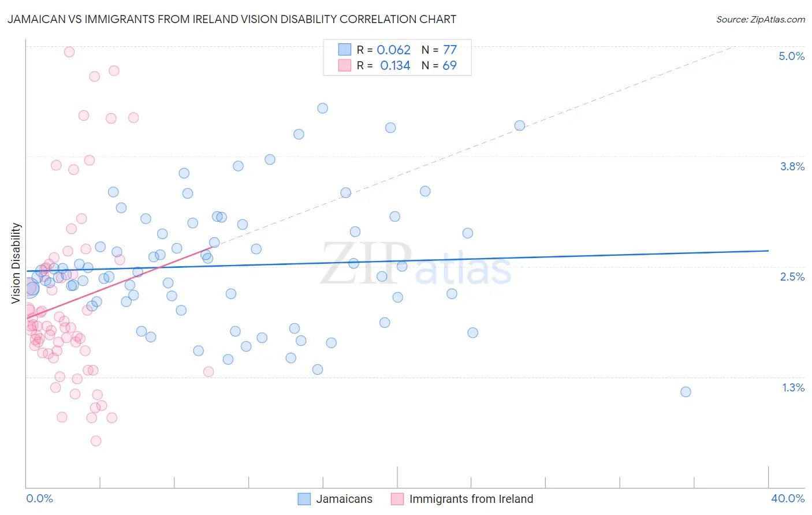This screenshot has height=515, width=812.
Task: Select the 2.5% y-axis tick label
Action: click(x=792, y=277)
